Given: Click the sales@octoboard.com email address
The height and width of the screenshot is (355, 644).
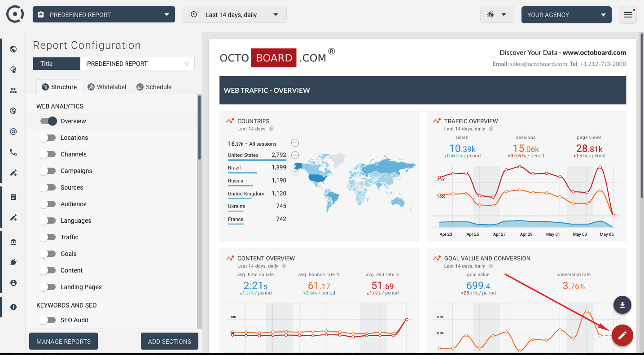Looking at the screenshot, I should pos(539,64).
